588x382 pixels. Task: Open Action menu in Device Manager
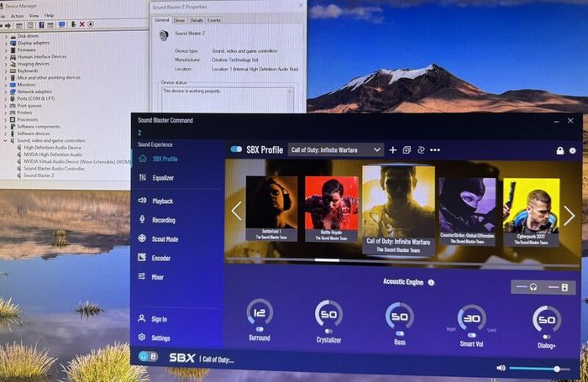point(17,16)
